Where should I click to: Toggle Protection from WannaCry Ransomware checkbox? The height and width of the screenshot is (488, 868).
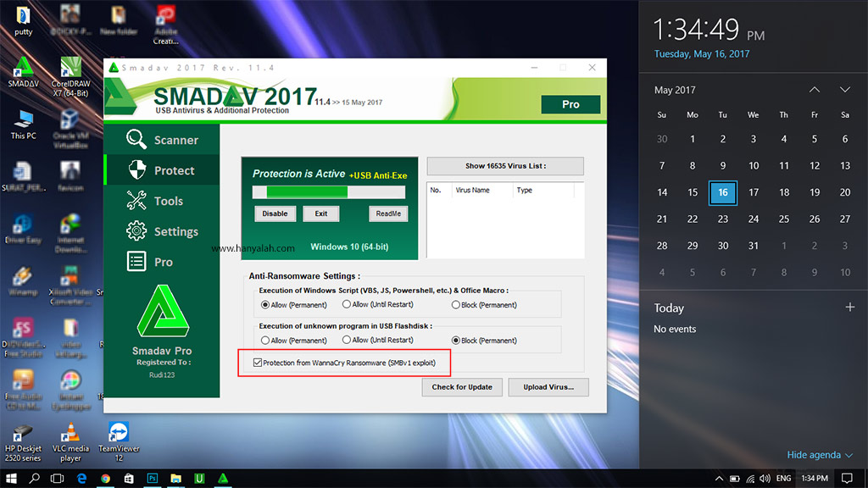258,363
